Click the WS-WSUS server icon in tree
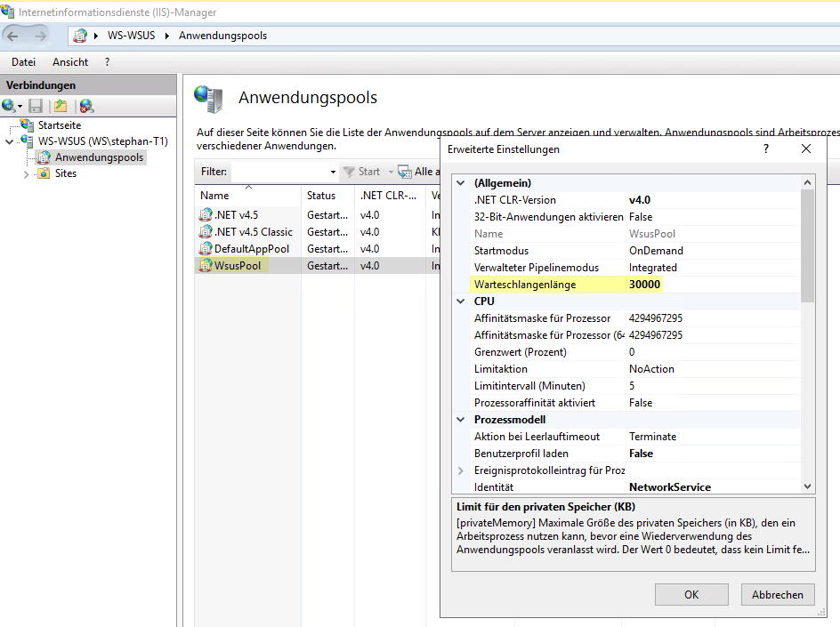The image size is (840, 627). coord(28,141)
